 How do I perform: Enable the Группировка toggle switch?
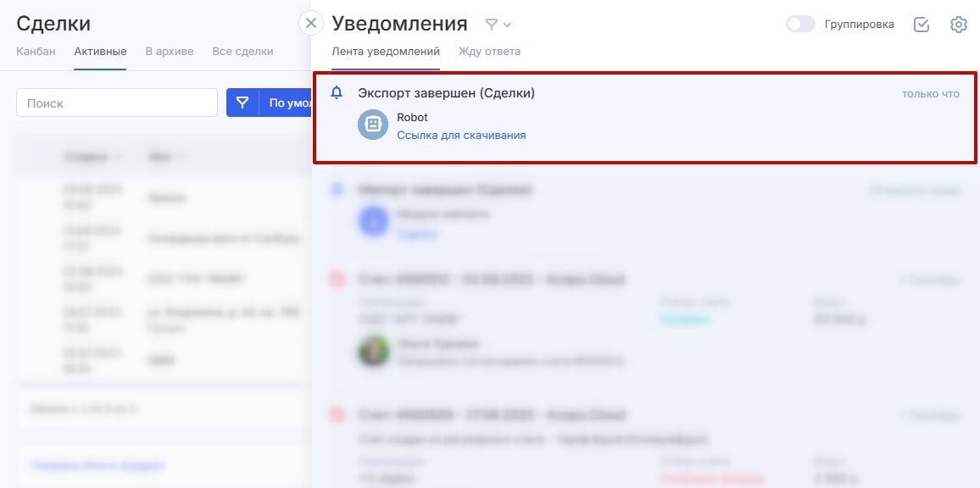pyautogui.click(x=800, y=25)
